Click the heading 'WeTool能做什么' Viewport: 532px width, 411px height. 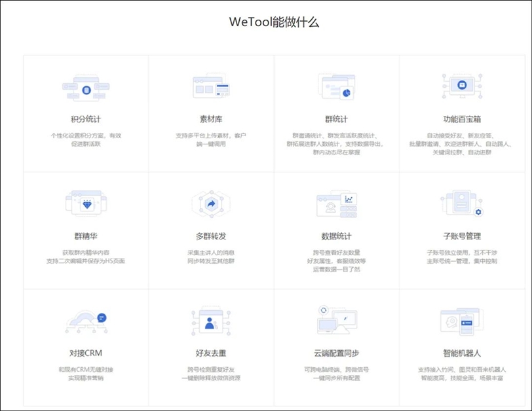pos(274,22)
